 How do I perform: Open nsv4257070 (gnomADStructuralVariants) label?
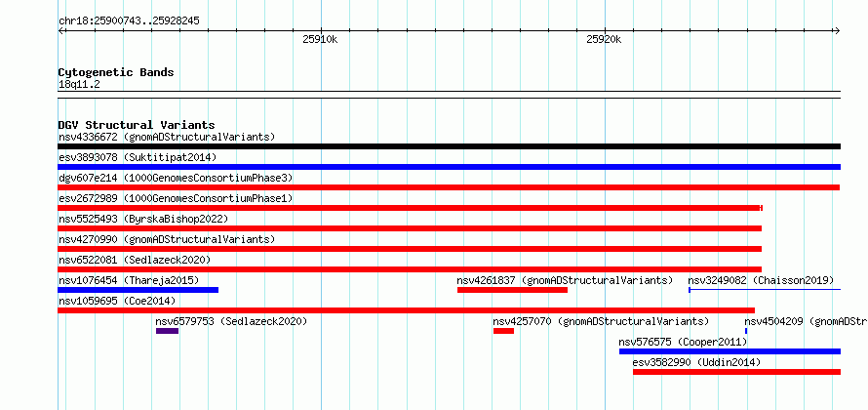(x=601, y=321)
